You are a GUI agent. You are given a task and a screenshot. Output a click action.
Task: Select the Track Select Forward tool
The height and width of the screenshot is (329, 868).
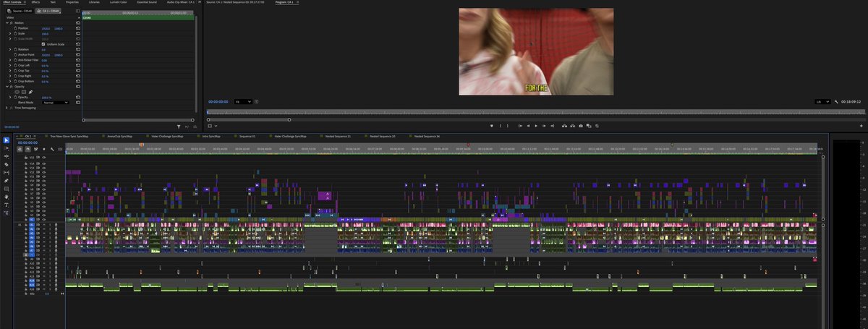7,149
